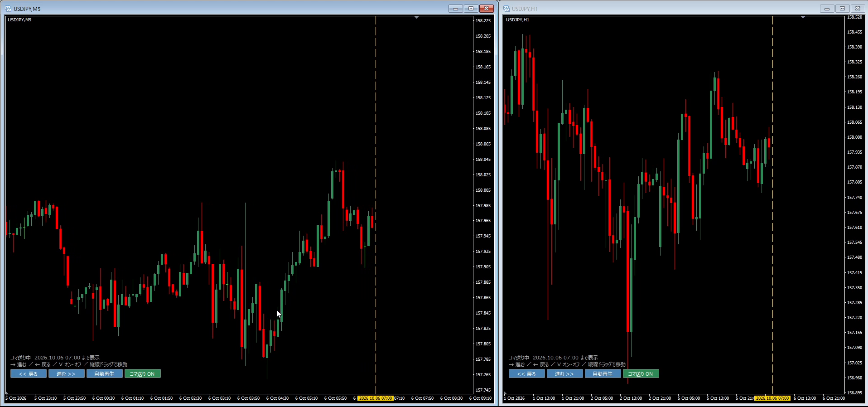This screenshot has width=868, height=407.
Task: Close the USDJPY,H1 window
Action: [x=858, y=9]
